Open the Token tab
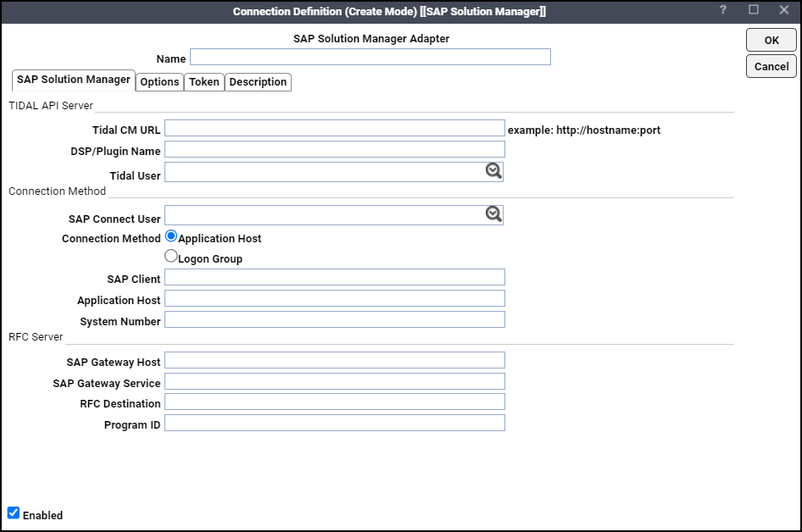Image resolution: width=802 pixels, height=532 pixels. pos(204,82)
